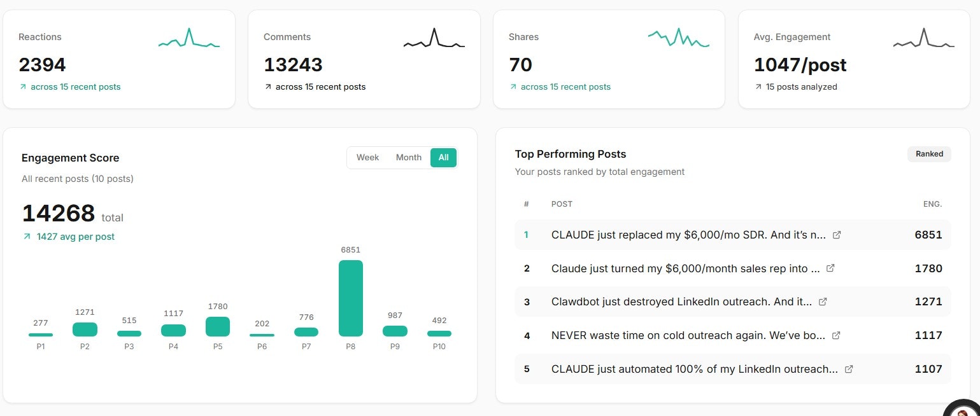Click 'across 15 recent posts' under Reactions
980x416 pixels.
coord(76,87)
